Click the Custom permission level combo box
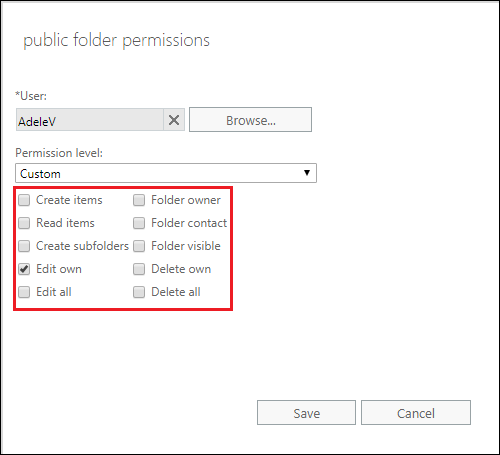The image size is (500, 455). click(x=166, y=173)
